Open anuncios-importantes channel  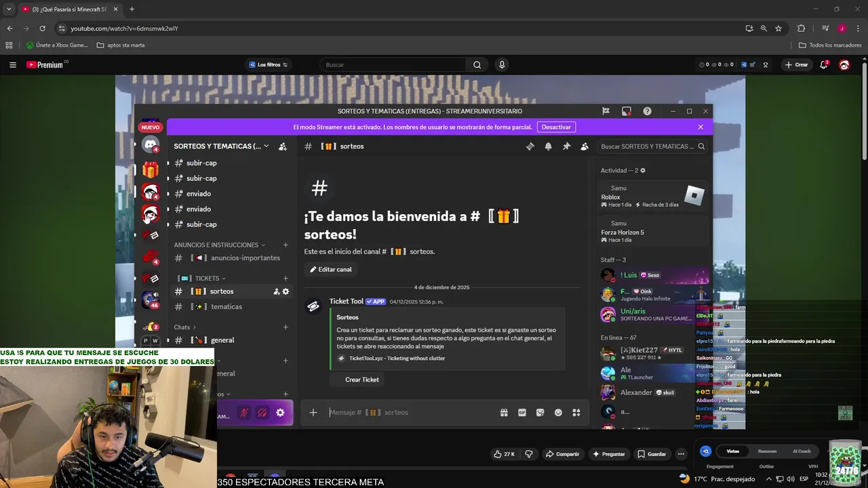pyautogui.click(x=231, y=258)
